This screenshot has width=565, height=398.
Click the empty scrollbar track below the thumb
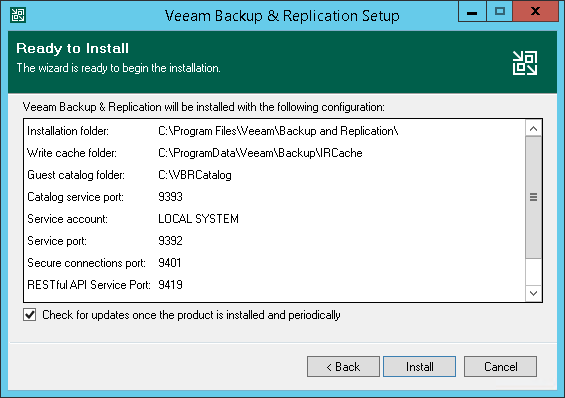(x=534, y=272)
